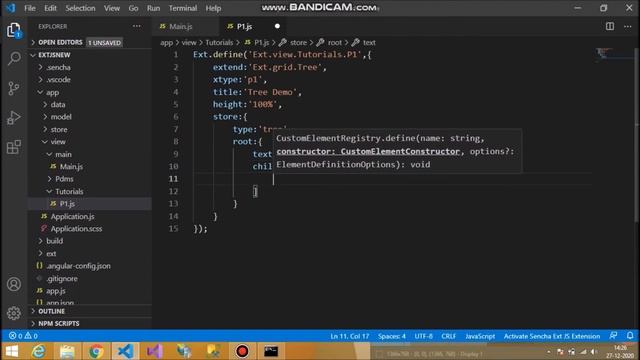Open the Run and Debug view icon
The width and height of the screenshot is (640, 360).
14,118
